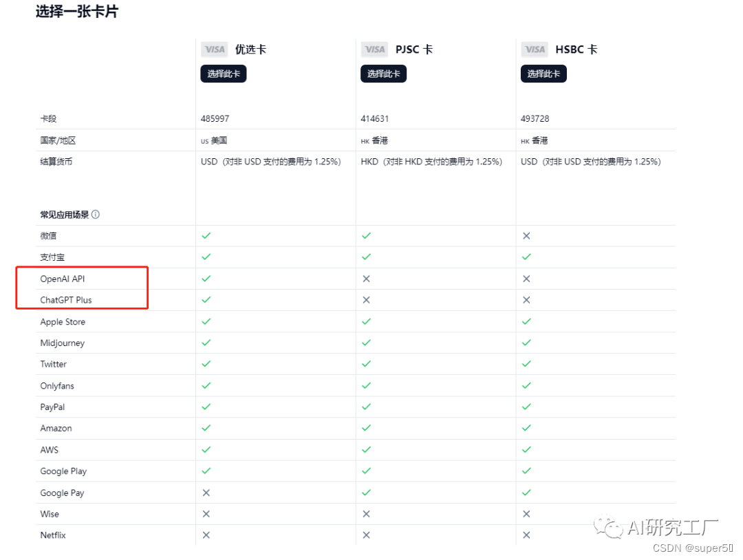Click the VISA icon beside 优选卡
This screenshot has width=743, height=560.
214,49
